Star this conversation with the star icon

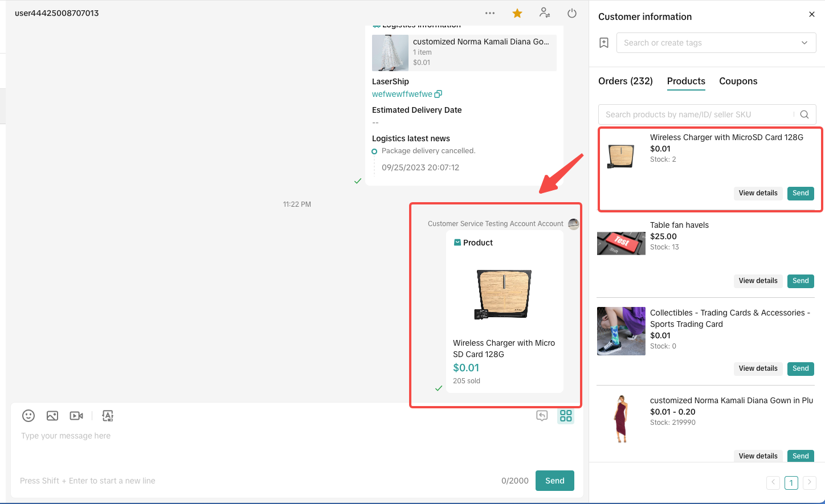517,13
